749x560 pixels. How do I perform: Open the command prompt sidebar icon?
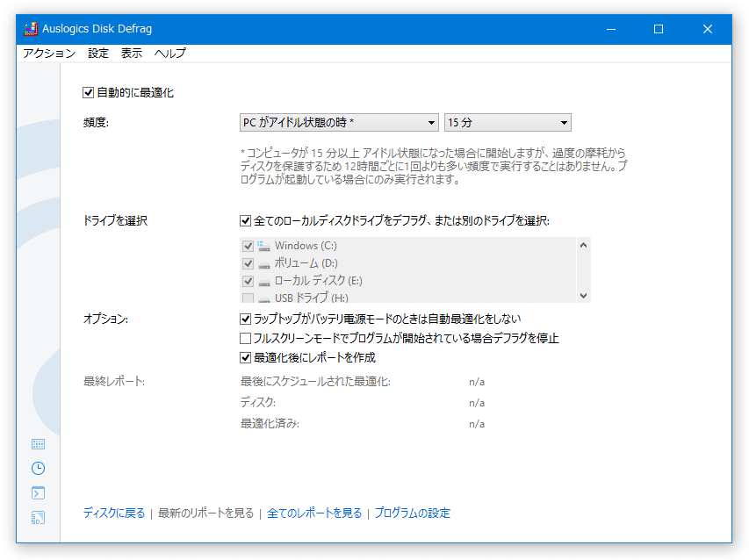pyautogui.click(x=39, y=492)
